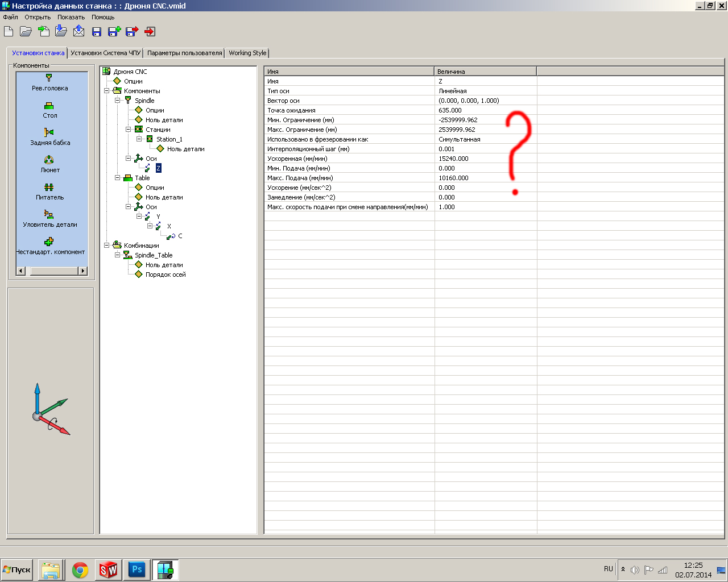Click the Величина column header
728x582 pixels.
coord(486,72)
